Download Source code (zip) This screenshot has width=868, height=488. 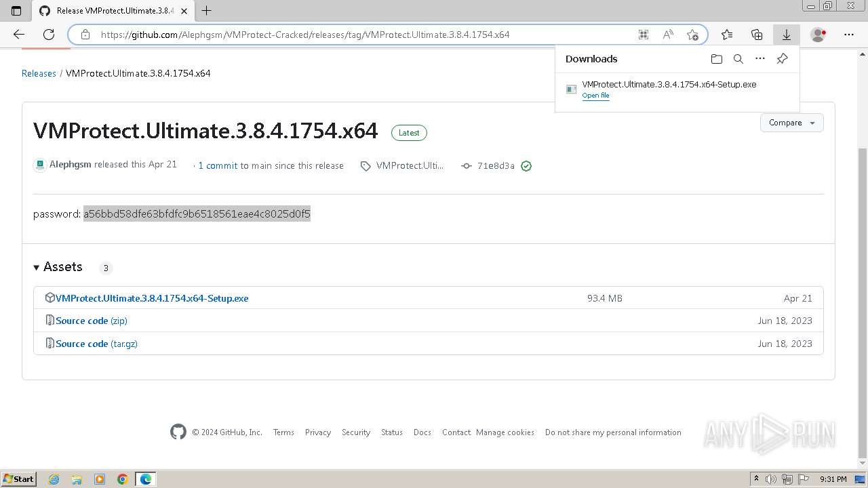click(92, 321)
